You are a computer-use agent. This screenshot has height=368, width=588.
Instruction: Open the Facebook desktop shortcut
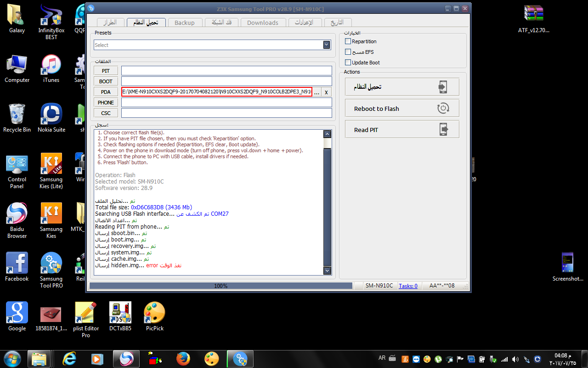[x=17, y=267]
